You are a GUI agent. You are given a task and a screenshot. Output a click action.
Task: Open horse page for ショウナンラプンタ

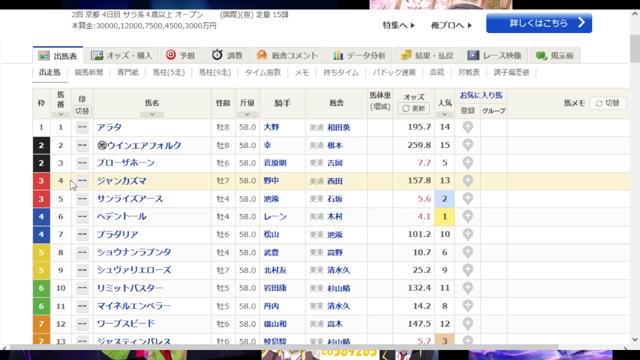coord(134,252)
